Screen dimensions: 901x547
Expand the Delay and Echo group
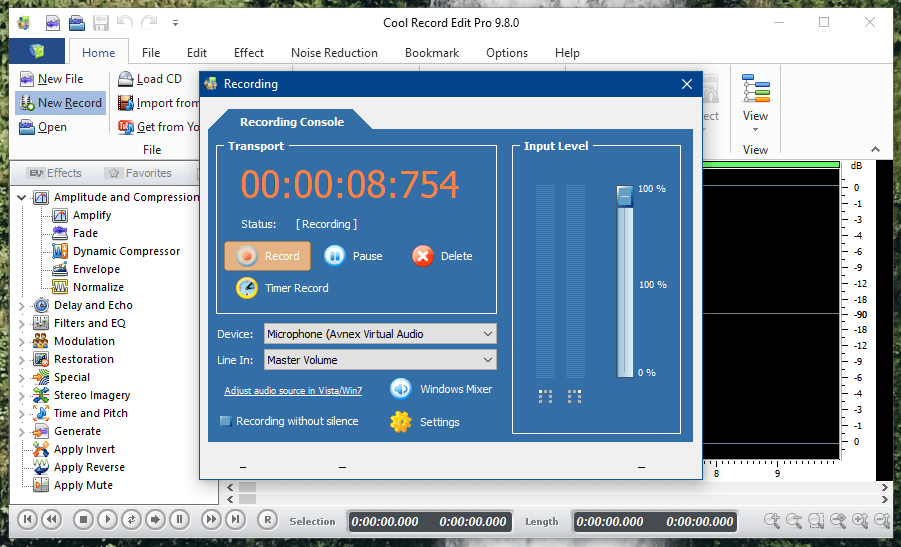(x=22, y=306)
